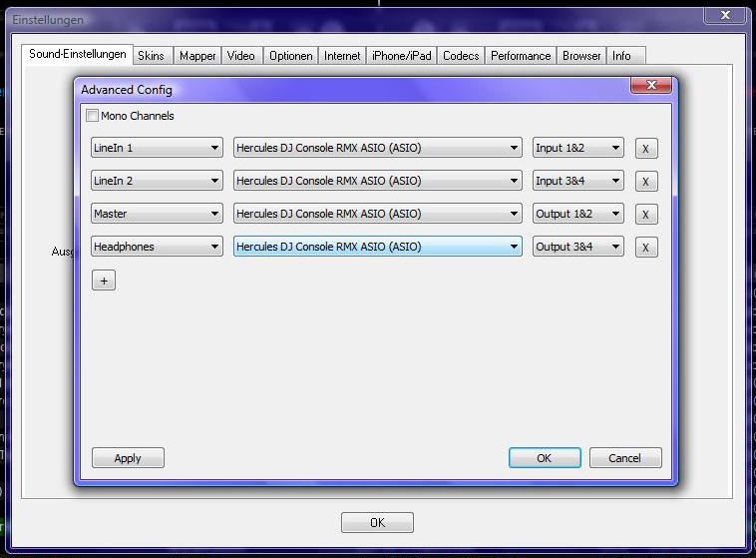Switch to the Codecs tab

tap(461, 56)
